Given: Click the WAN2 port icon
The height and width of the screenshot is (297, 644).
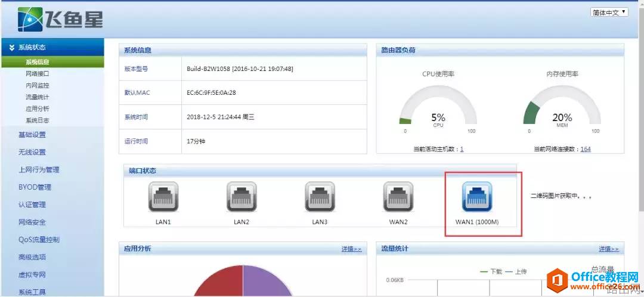Looking at the screenshot, I should click(x=398, y=197).
